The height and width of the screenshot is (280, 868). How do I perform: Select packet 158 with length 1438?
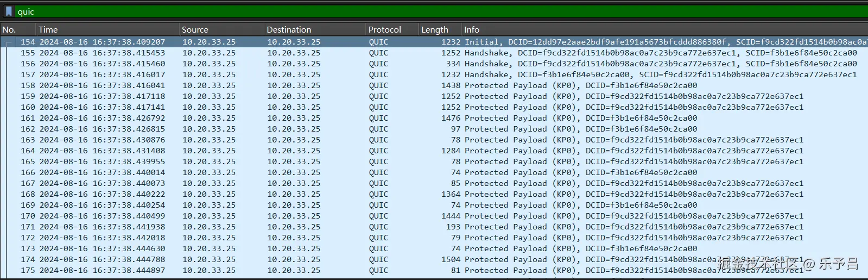point(434,85)
